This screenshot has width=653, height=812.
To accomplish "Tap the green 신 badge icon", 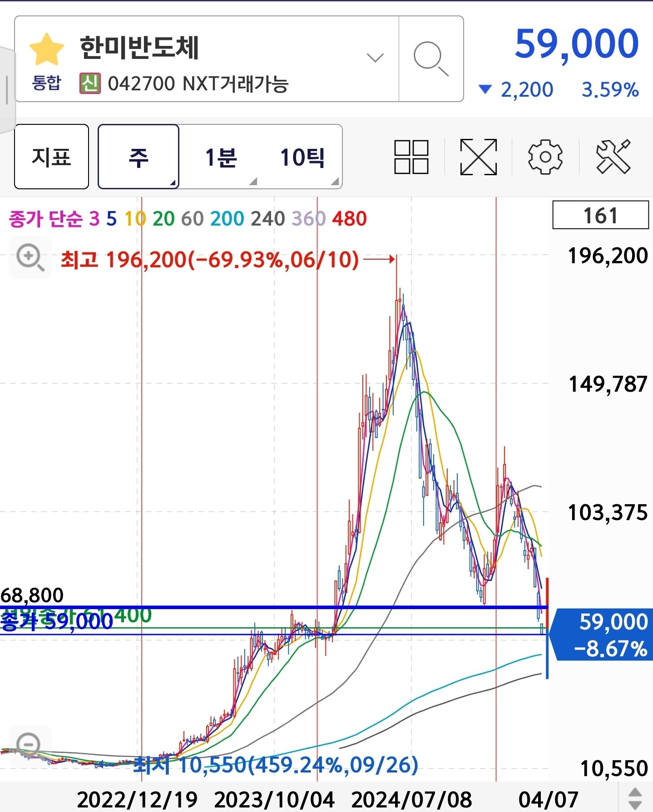I will pyautogui.click(x=90, y=84).
